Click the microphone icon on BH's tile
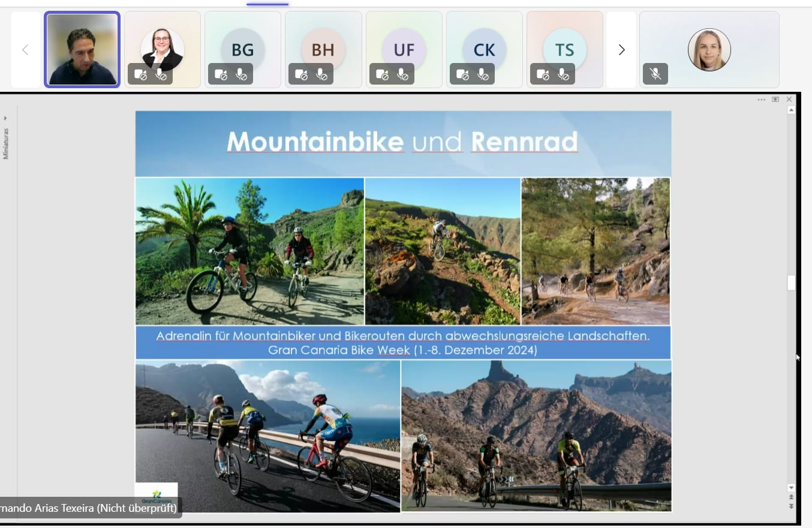812x528 pixels. click(321, 74)
